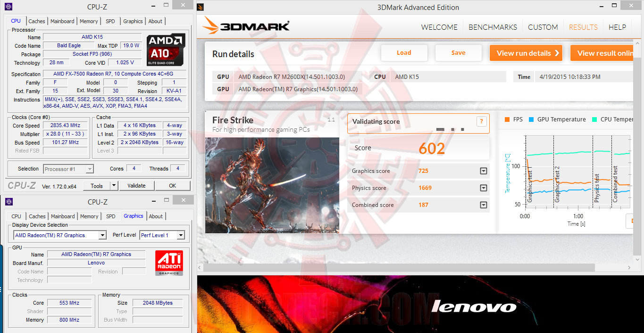Switch to Graphics tab in upper CPU-Z window
The height and width of the screenshot is (333, 644).
click(133, 21)
